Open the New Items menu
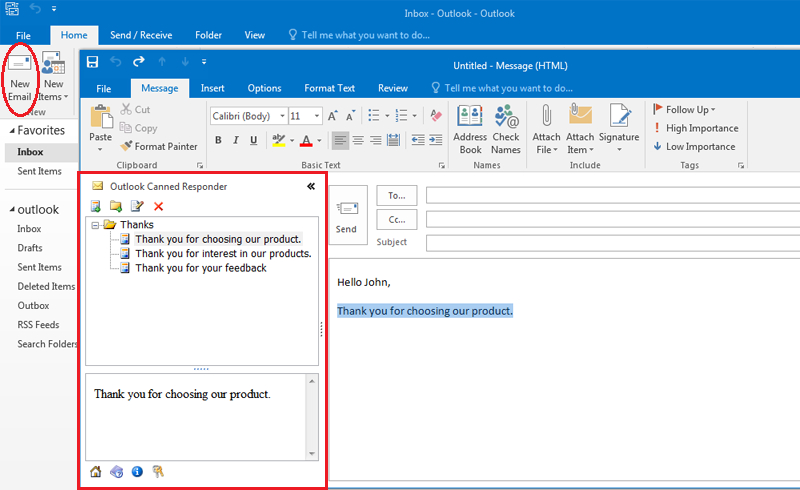800x490 pixels. coord(54,78)
